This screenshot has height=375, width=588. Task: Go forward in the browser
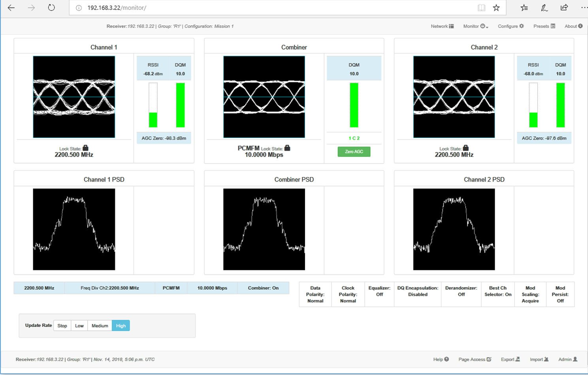coord(31,7)
